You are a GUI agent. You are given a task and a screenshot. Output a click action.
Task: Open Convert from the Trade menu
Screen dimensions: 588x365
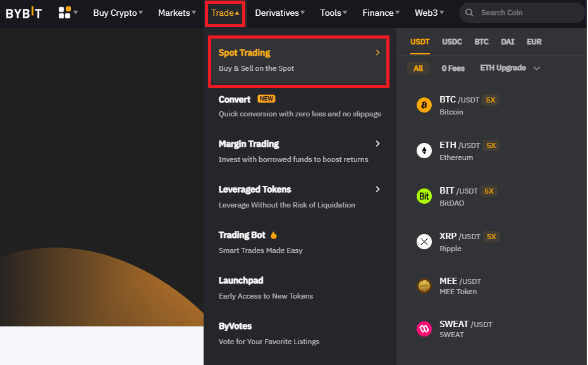click(235, 99)
